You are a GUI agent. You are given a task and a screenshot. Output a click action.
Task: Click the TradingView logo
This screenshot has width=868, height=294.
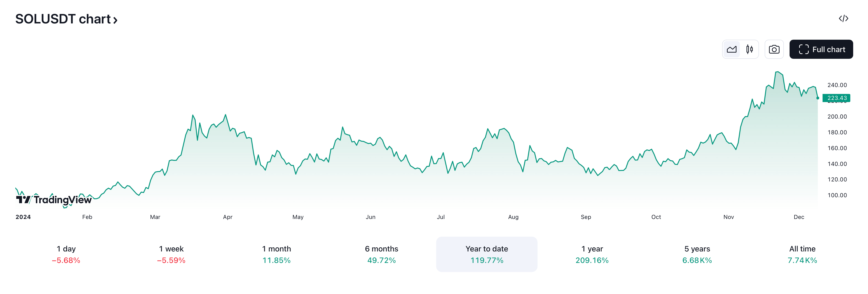tap(54, 200)
